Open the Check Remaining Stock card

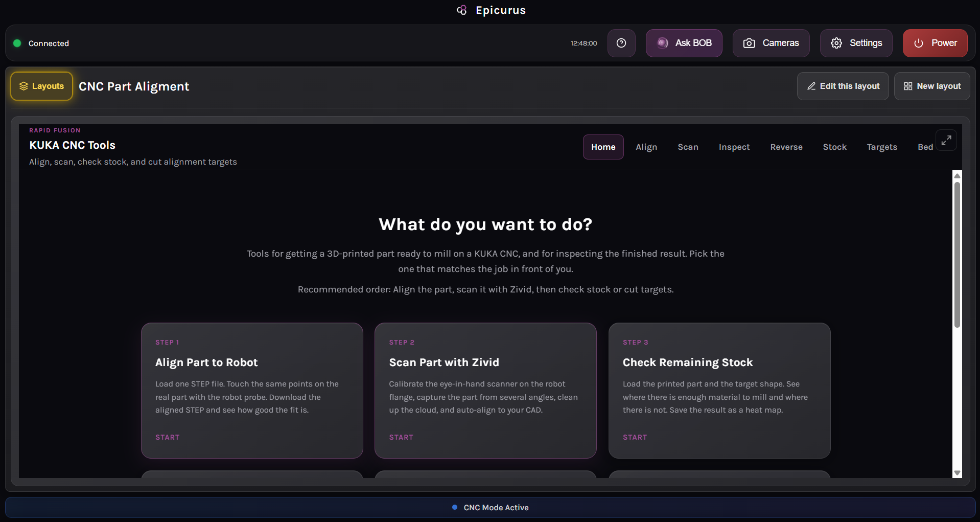point(719,390)
